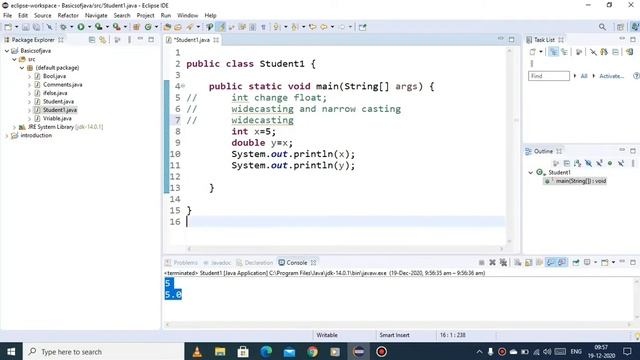
Task: Click the Save icon in the main toolbar
Action: click(26, 27)
